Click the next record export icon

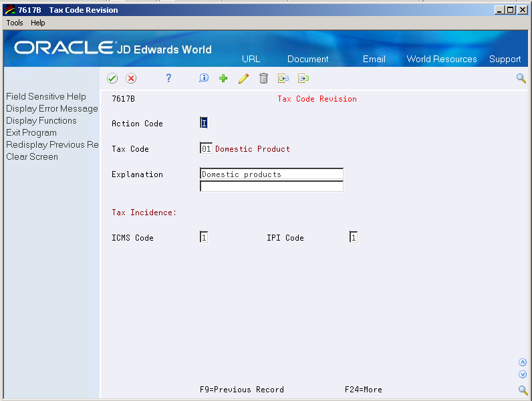303,78
